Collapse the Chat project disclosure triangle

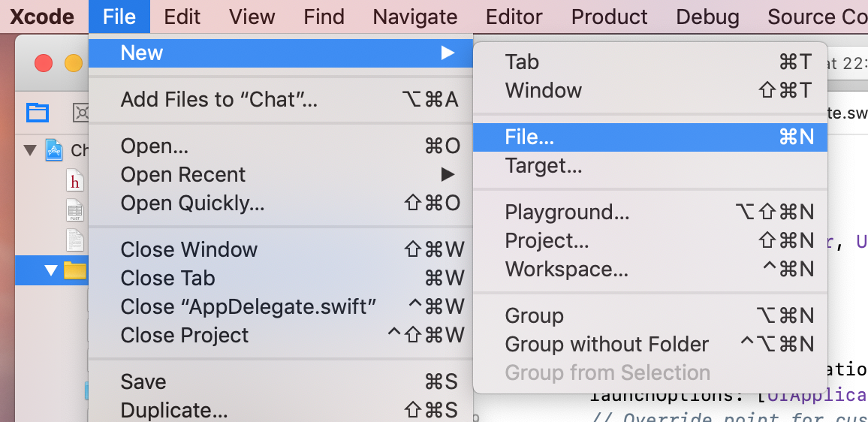(30, 150)
